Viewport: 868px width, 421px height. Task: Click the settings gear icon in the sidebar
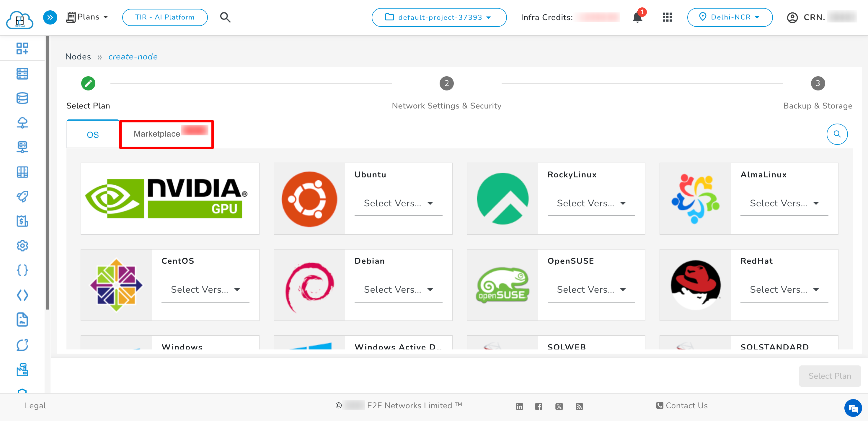(x=22, y=246)
